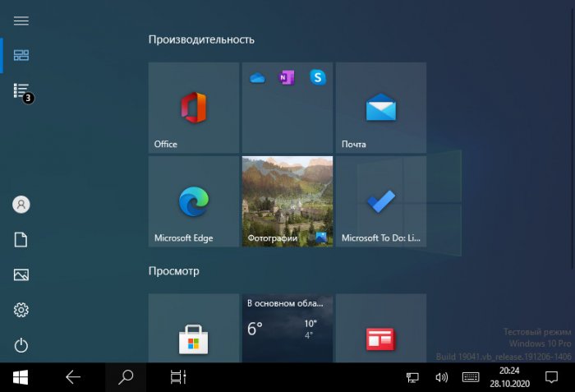Click the Power button icon
The width and height of the screenshot is (575, 392).
[21, 345]
